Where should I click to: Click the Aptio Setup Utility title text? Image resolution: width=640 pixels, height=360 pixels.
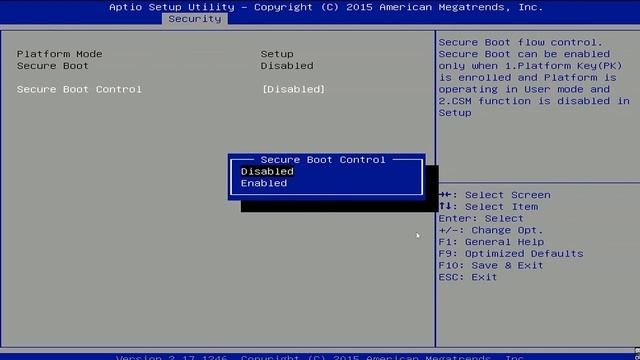pos(326,7)
